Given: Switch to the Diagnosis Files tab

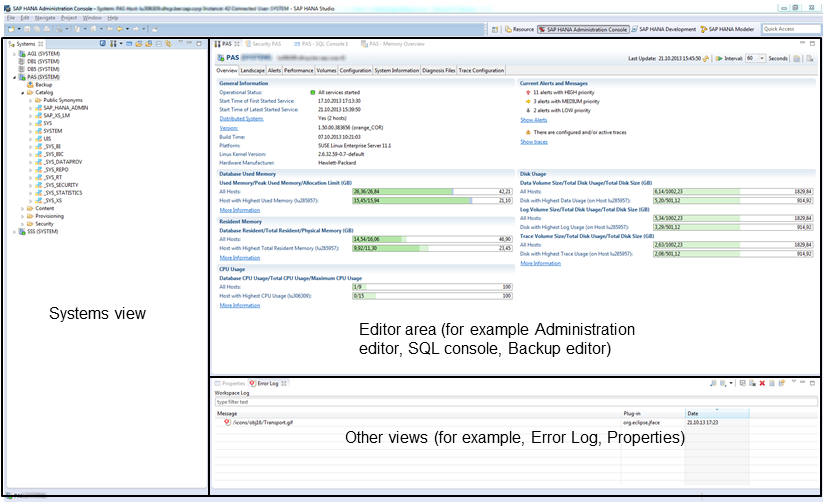Looking at the screenshot, I should pos(438,71).
